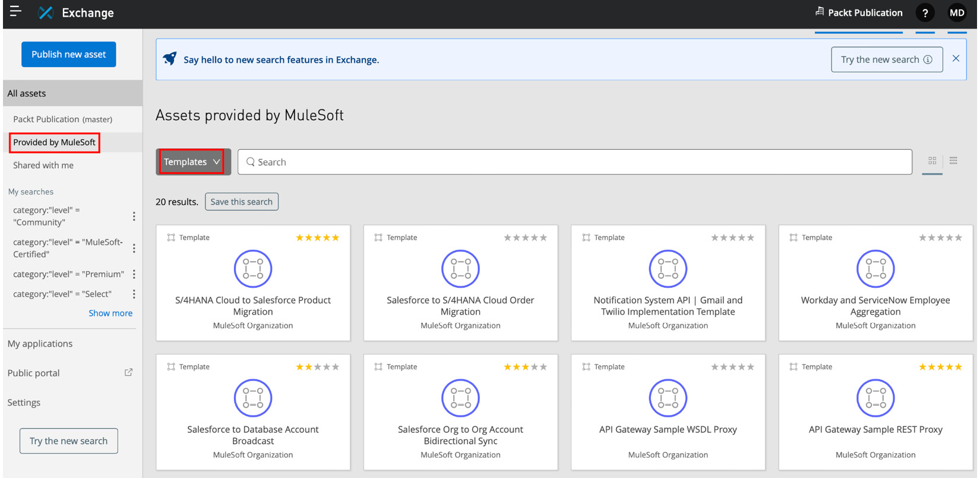Click Save this search button
This screenshot has width=980, height=478.
(x=242, y=202)
